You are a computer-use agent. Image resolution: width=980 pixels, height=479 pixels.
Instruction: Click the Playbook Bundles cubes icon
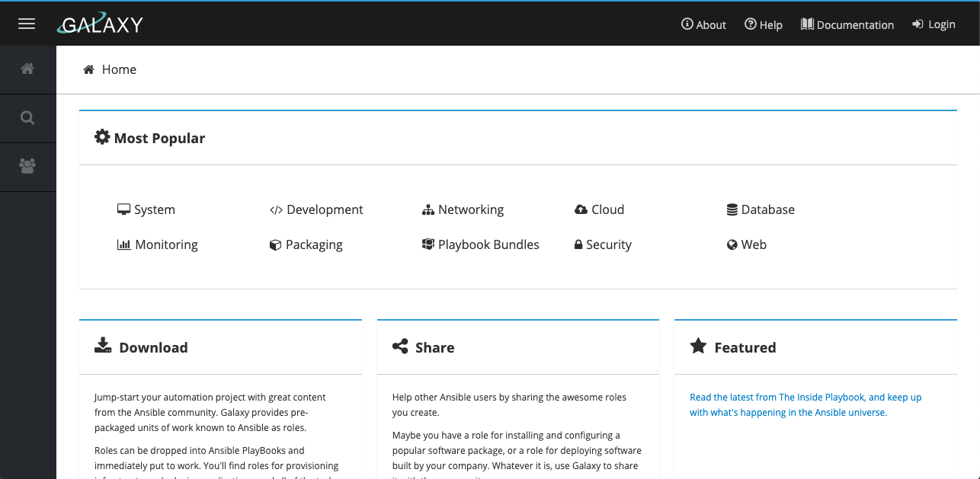(428, 244)
